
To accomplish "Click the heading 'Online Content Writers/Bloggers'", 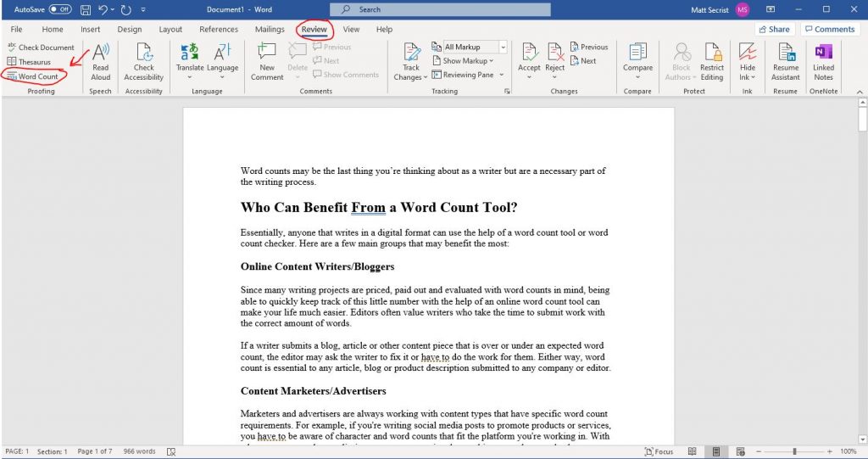I will click(317, 266).
